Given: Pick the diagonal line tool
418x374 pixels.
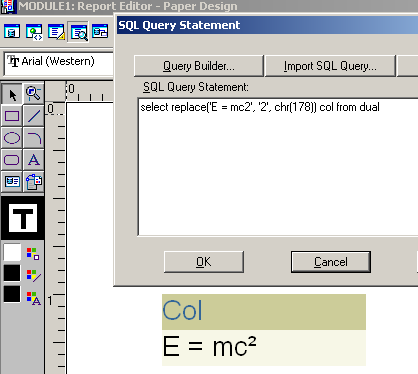Looking at the screenshot, I should coord(33,116).
